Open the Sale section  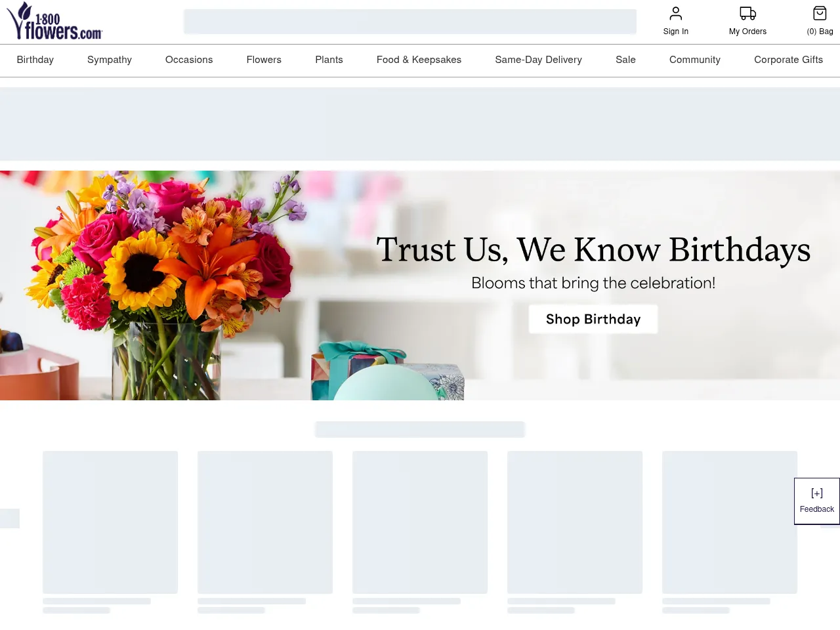click(x=625, y=60)
